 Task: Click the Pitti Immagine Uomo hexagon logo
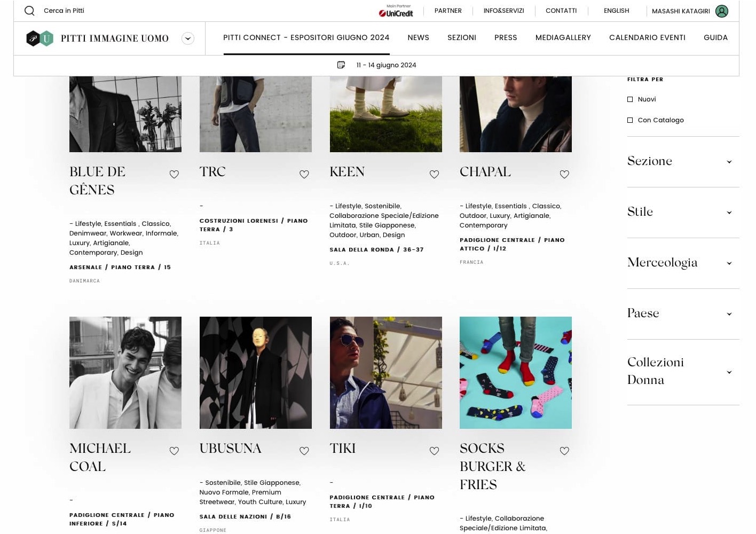[x=40, y=38]
